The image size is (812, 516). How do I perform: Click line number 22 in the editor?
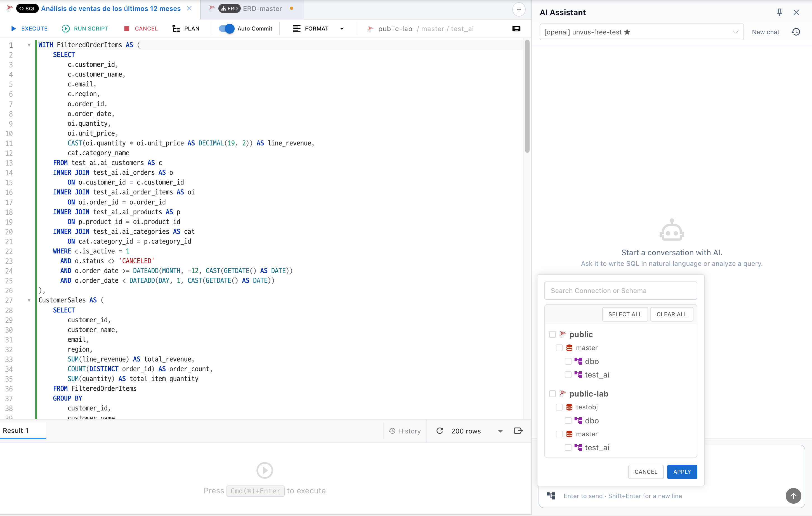pos(9,251)
